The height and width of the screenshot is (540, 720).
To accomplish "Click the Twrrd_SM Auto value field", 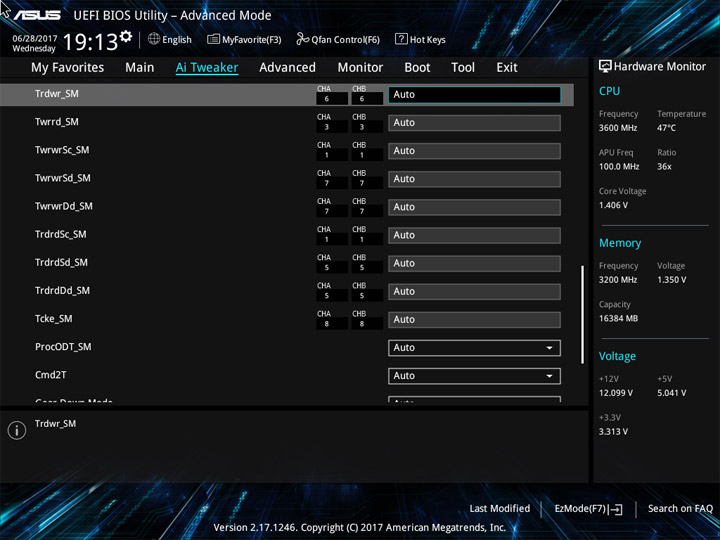I will [474, 123].
